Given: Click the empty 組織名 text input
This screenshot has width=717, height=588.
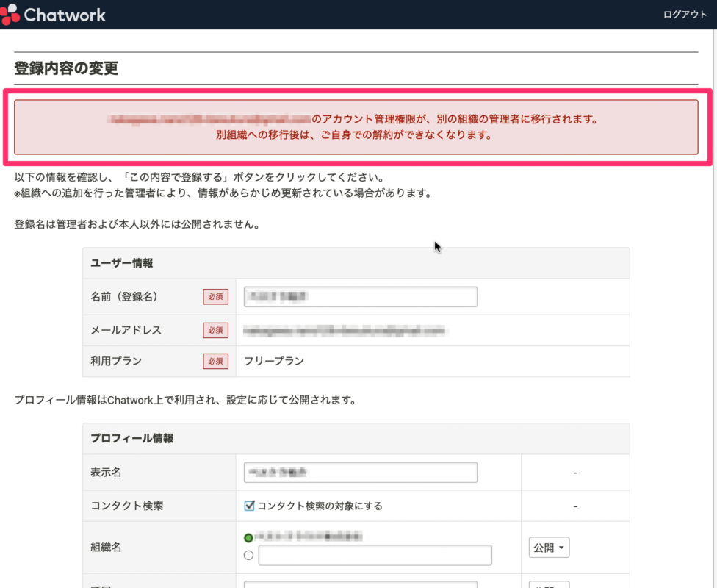Looking at the screenshot, I should pyautogui.click(x=375, y=555).
